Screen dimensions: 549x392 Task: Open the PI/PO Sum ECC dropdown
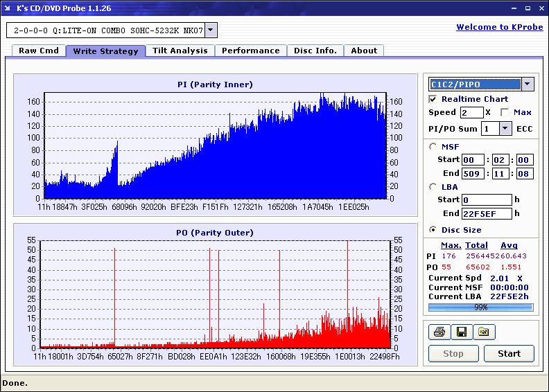[505, 129]
